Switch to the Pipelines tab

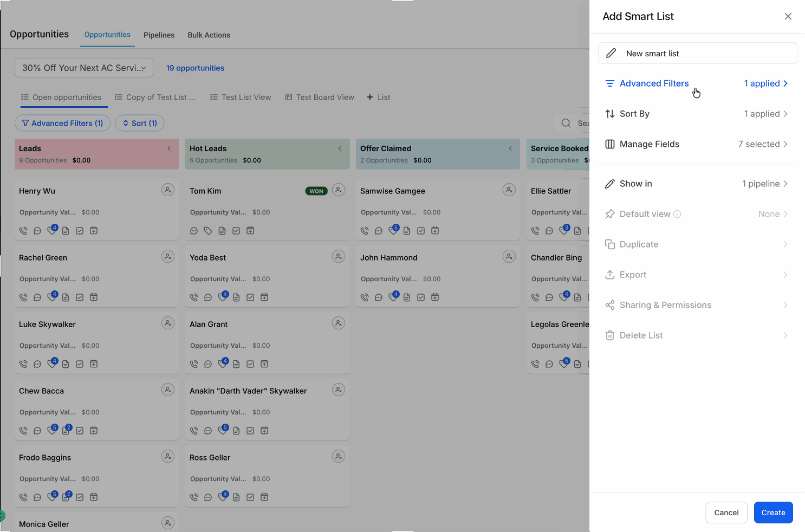pos(159,35)
